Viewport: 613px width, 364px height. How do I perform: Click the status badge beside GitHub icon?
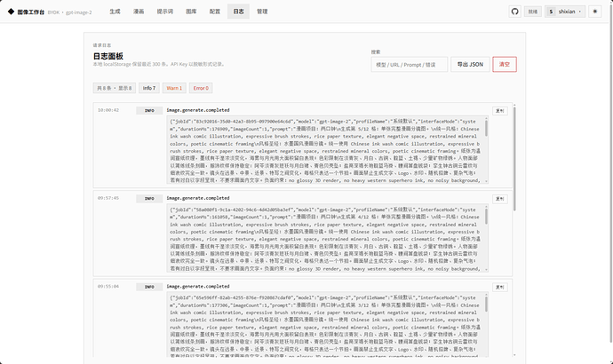pyautogui.click(x=533, y=12)
